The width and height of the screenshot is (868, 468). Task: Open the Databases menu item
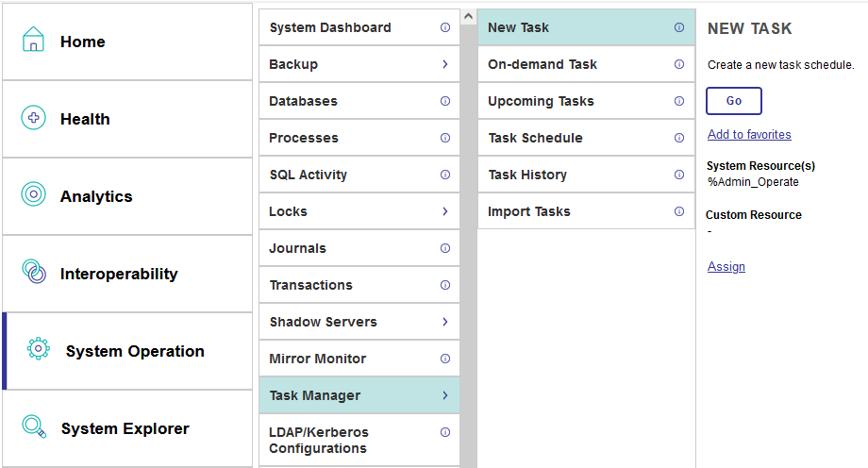click(303, 101)
